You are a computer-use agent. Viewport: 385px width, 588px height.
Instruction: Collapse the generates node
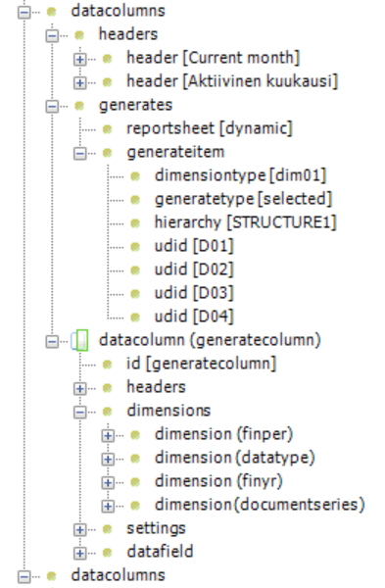point(52,107)
